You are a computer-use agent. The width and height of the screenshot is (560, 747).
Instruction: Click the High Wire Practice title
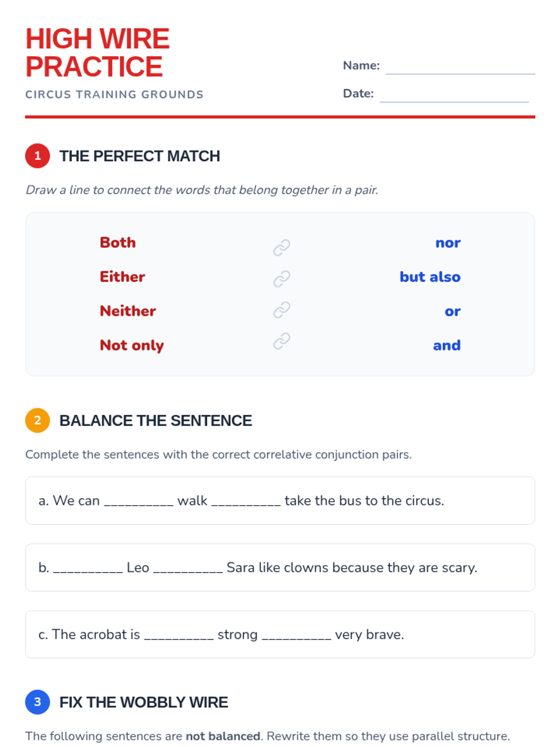pos(97,52)
